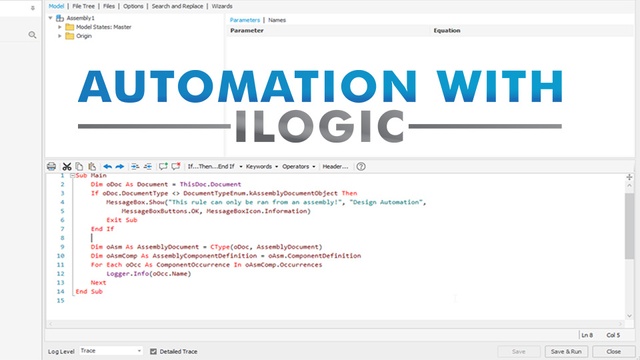Open the Log Level Trace dropdown

111,351
